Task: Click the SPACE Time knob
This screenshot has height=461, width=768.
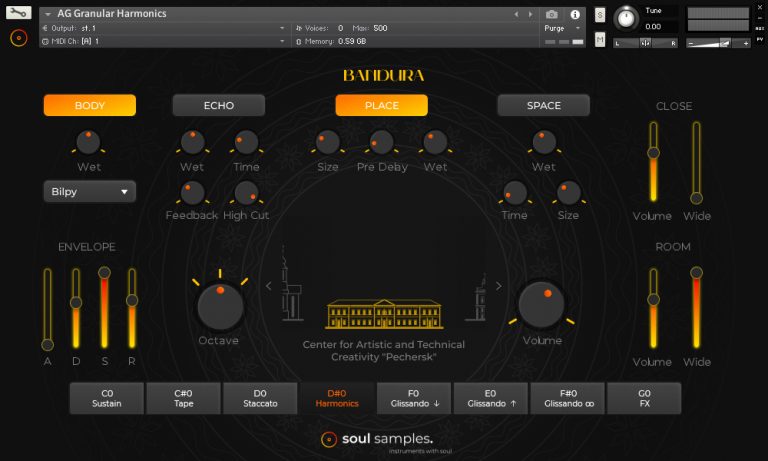Action: click(515, 193)
